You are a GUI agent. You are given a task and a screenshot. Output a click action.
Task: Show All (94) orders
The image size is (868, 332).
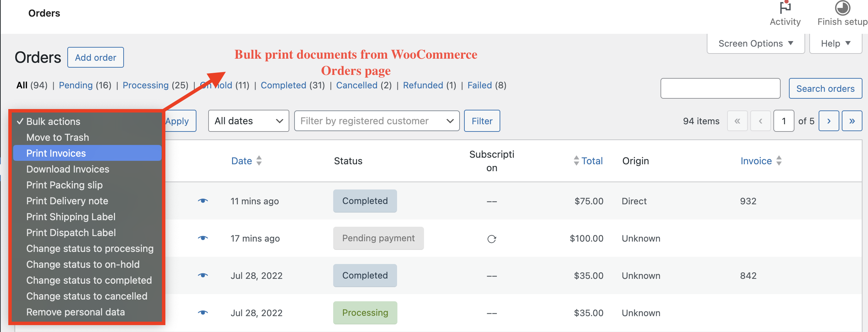pos(32,85)
